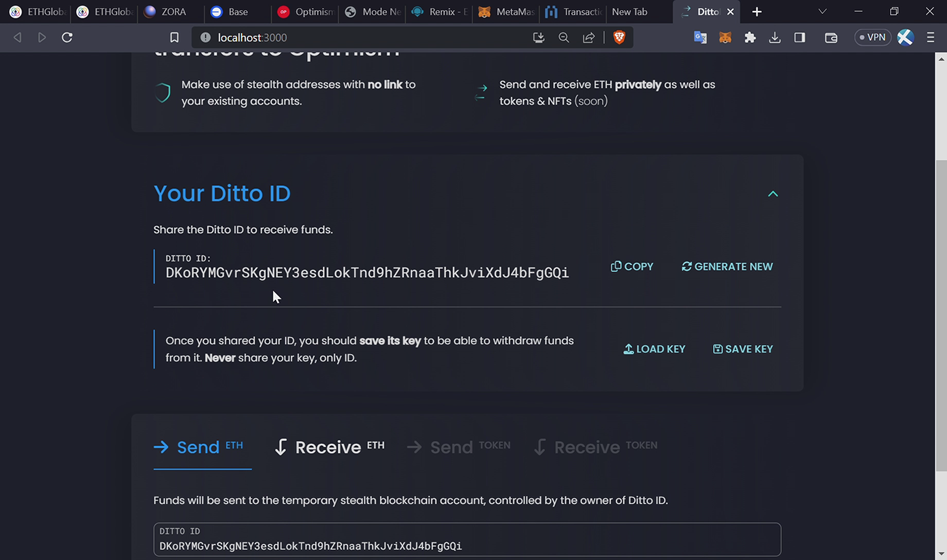Image resolution: width=947 pixels, height=560 pixels.
Task: Switch to the New Tab tab
Action: (639, 12)
